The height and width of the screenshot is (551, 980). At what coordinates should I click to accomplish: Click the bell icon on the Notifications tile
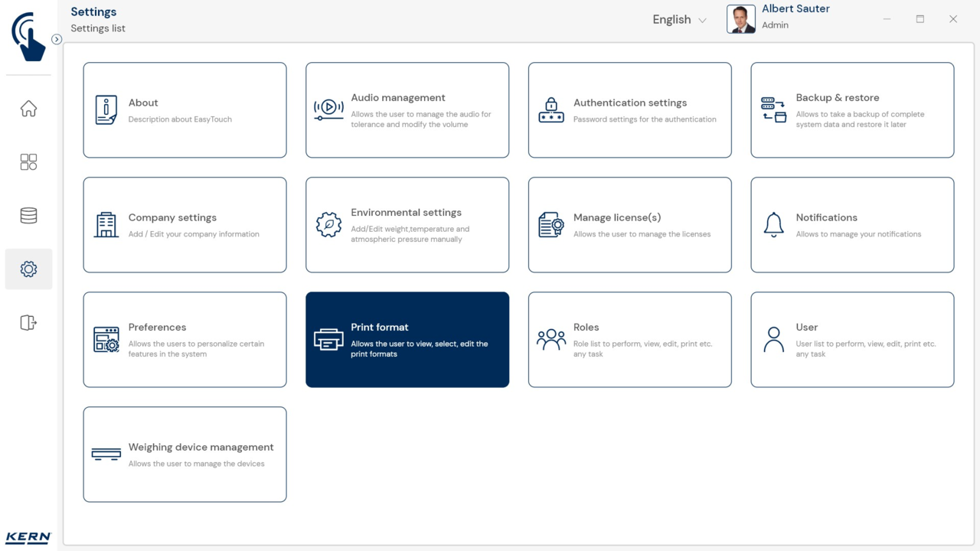[773, 225]
